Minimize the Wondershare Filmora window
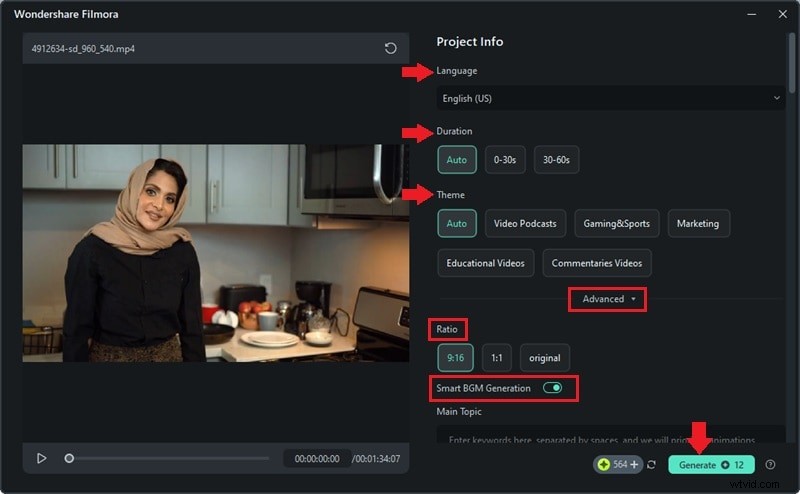 tap(752, 14)
